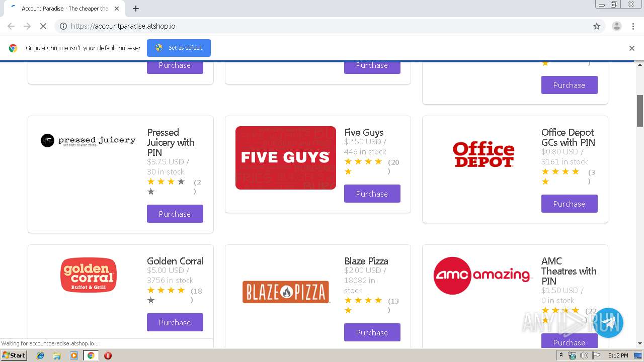Screen dimensions: 644x362
Task: Open the red circular taskbar icon
Action: click(108, 355)
